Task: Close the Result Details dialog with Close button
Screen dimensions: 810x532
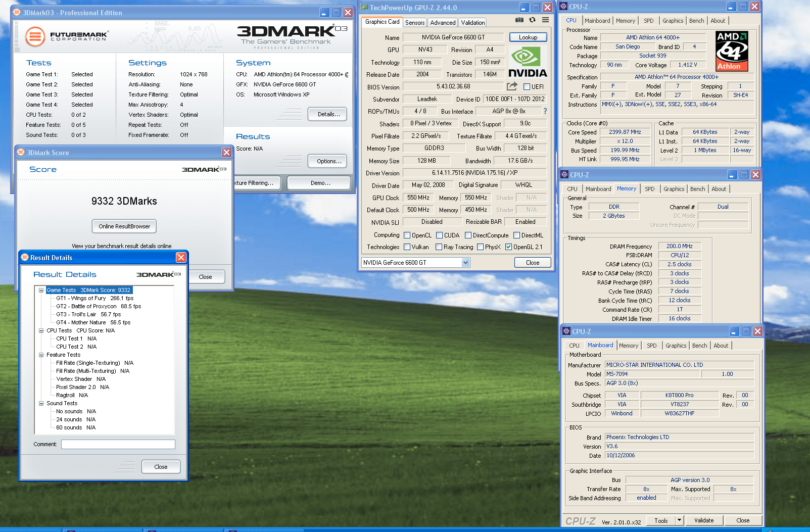Action: (161, 467)
